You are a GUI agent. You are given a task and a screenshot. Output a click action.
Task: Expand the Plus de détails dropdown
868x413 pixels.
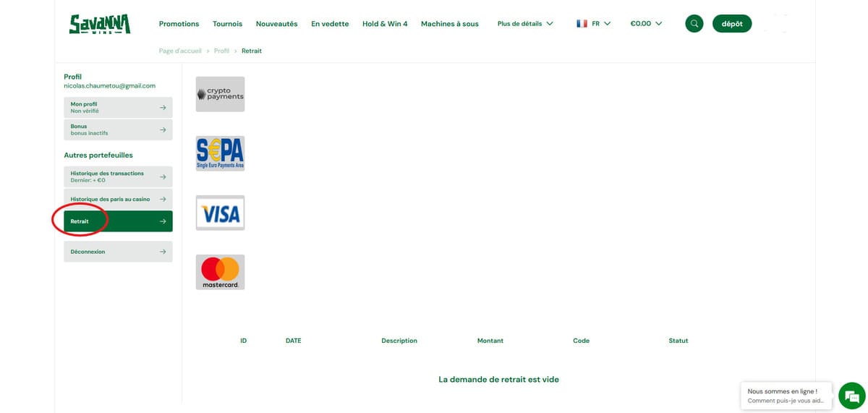point(525,24)
